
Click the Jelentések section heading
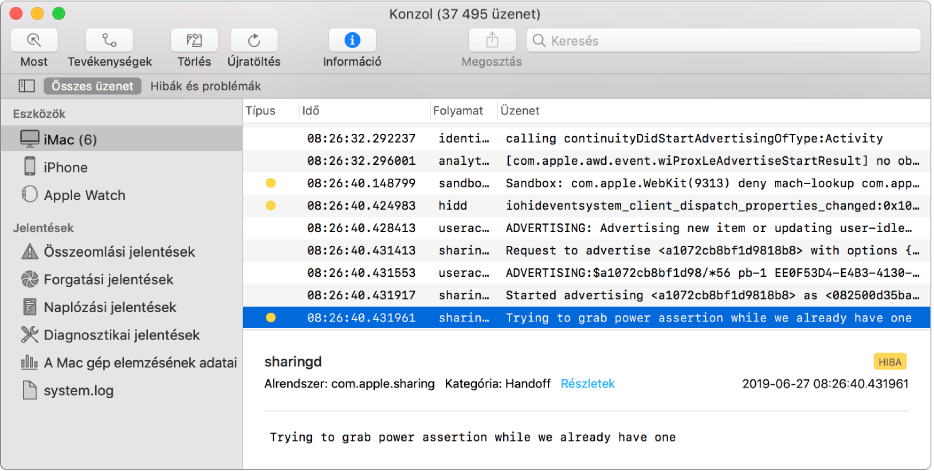[x=43, y=228]
